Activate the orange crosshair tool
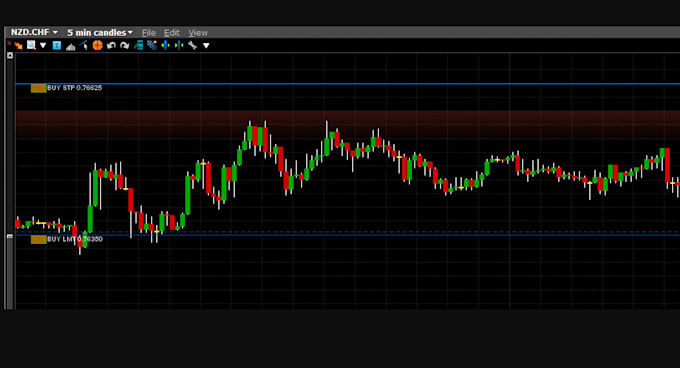The height and width of the screenshot is (368, 680). pyautogui.click(x=98, y=46)
